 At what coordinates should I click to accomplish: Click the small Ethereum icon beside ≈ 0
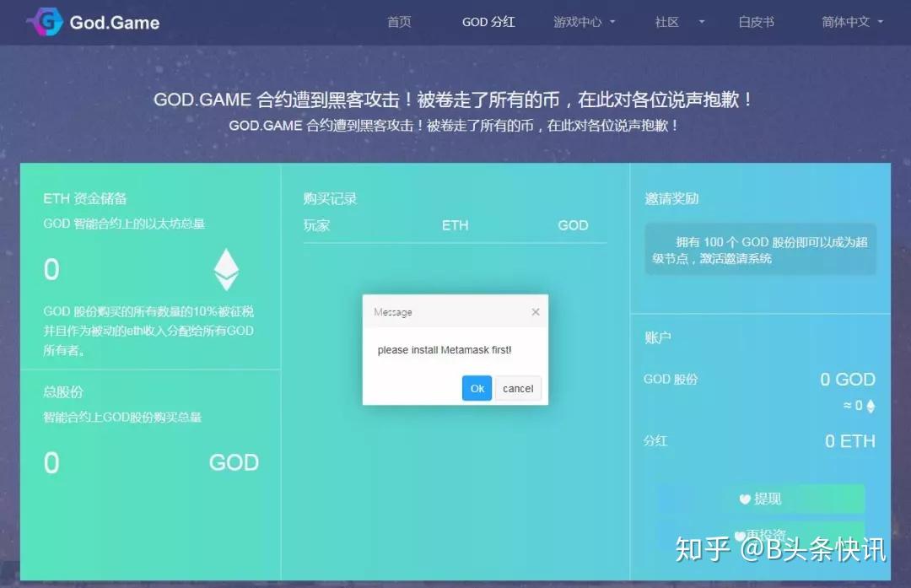click(871, 406)
